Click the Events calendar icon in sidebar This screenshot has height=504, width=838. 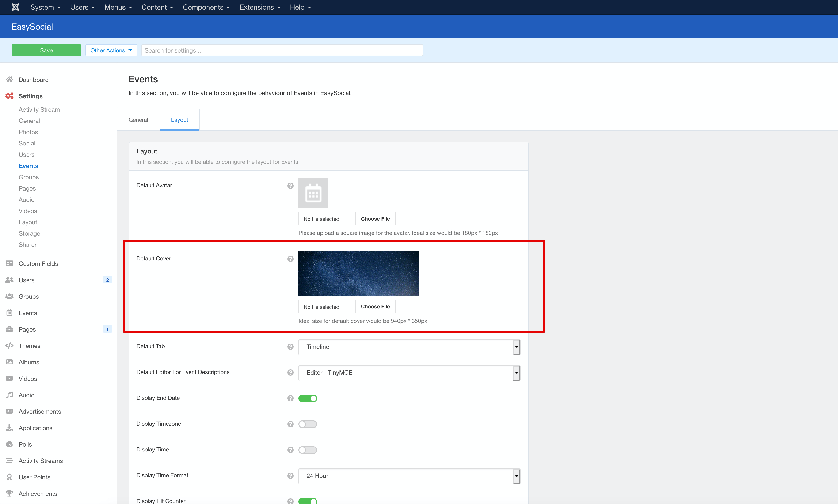[10, 313]
